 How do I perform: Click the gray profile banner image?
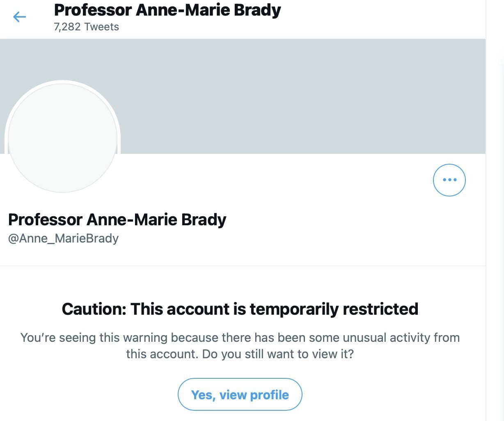pos(287,96)
